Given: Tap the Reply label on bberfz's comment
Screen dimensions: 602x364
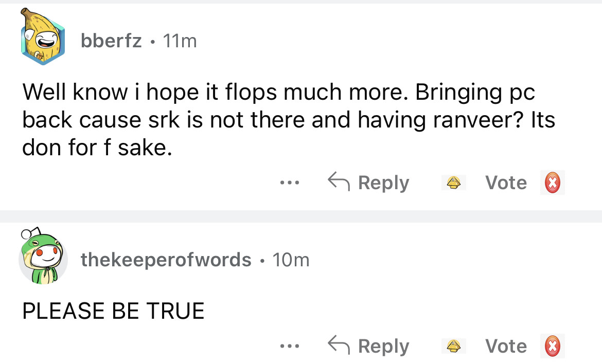Looking at the screenshot, I should click(x=383, y=183).
